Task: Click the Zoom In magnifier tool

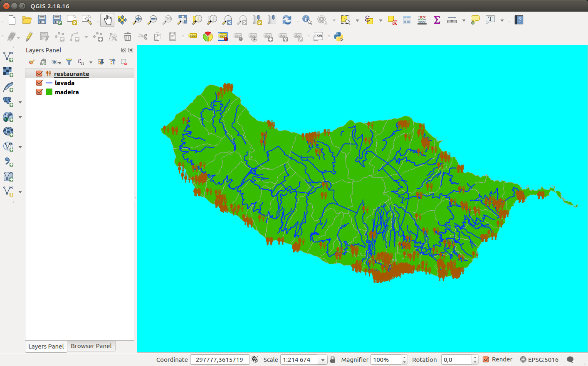Action: (137, 20)
